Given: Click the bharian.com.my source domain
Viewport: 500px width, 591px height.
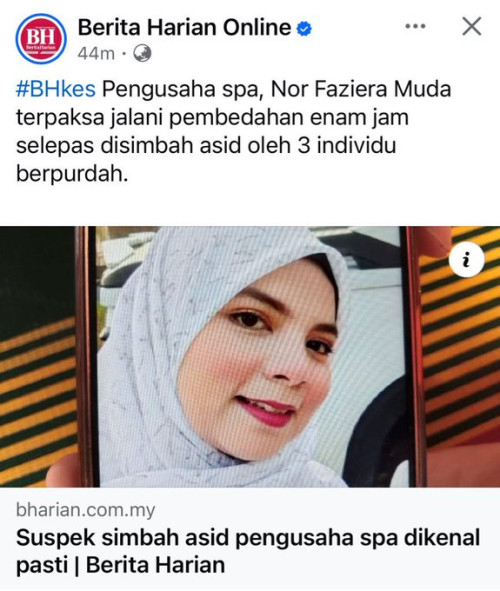Looking at the screenshot, I should pyautogui.click(x=86, y=510).
